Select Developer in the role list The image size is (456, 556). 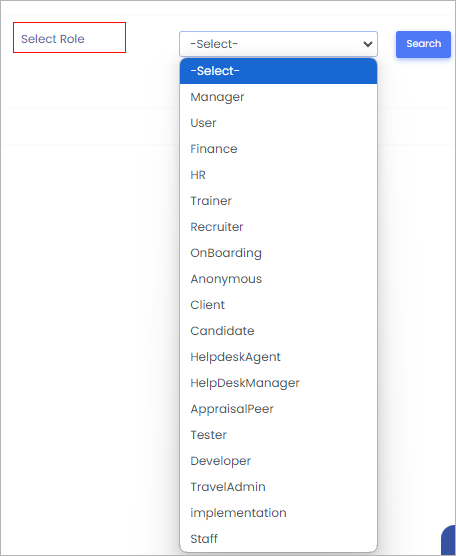pos(278,461)
